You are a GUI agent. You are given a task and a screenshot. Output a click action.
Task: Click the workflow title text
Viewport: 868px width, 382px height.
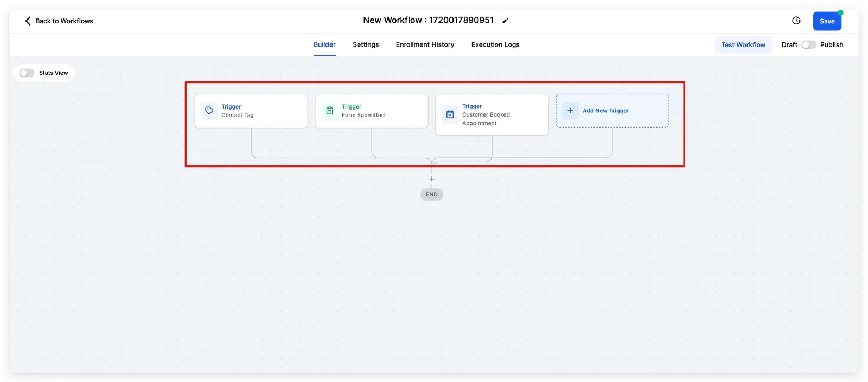(x=429, y=20)
